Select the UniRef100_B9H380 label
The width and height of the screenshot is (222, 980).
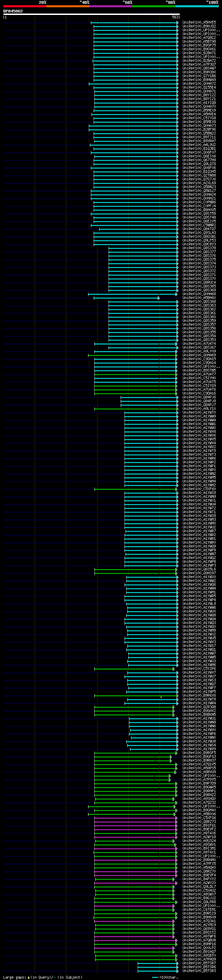point(199,72)
